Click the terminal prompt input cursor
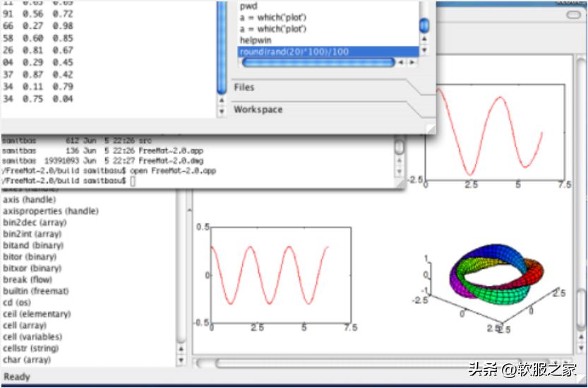 point(133,182)
